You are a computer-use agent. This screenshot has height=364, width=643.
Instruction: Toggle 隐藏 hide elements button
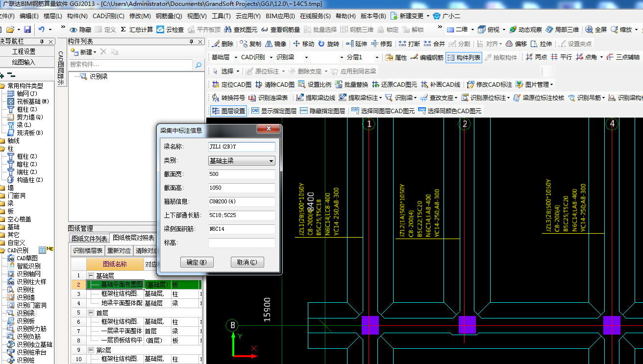(80, 29)
